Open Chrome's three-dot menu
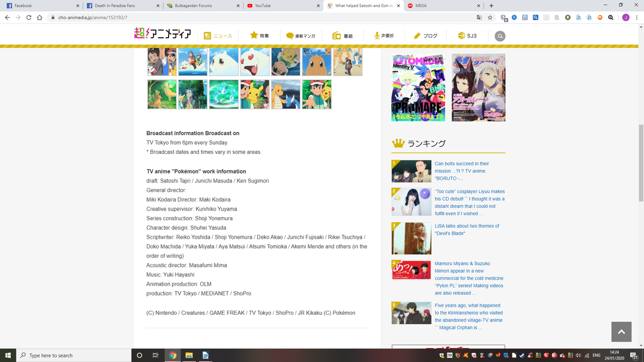644x362 pixels. pos(636,17)
